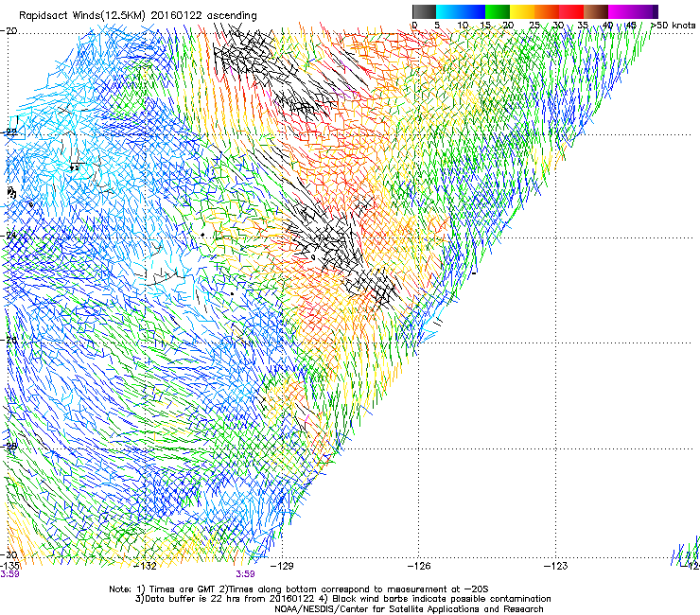The height and width of the screenshot is (615, 700).
Task: Click the "35" legend scale label
Action: (583, 26)
